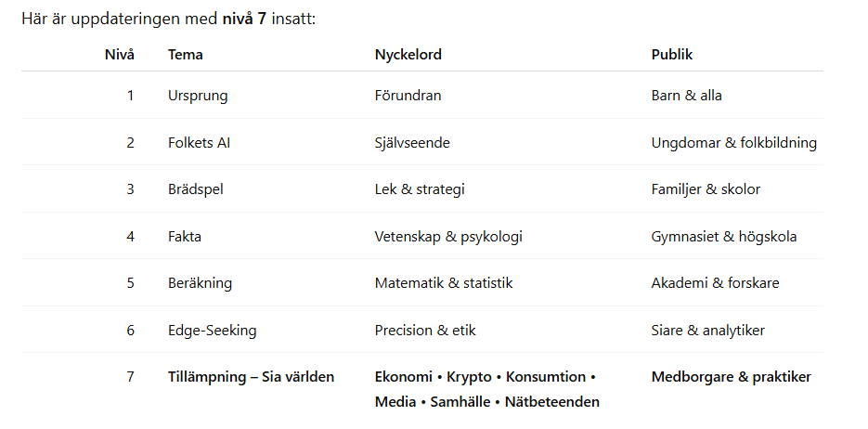
Task: Click the Nivå column header
Action: coord(119,55)
